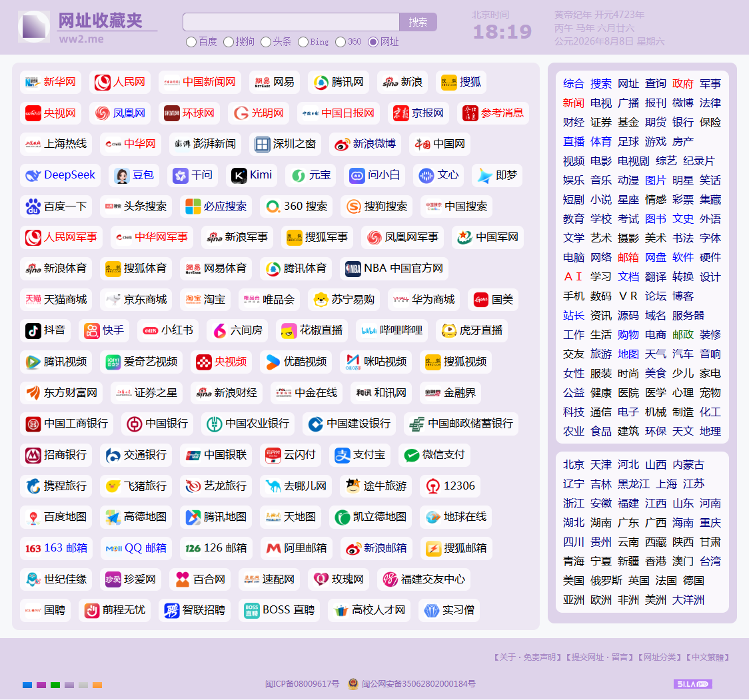Select the 政府 category link
The height and width of the screenshot is (700, 749).
tap(682, 83)
